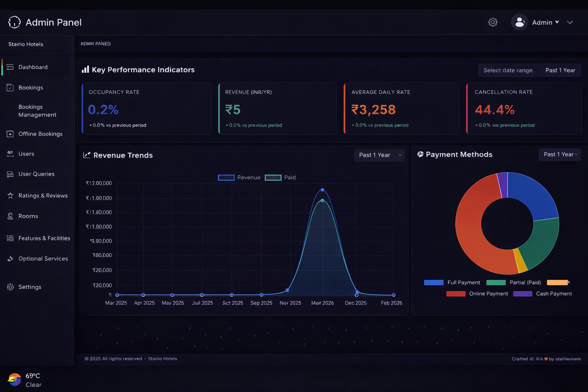Click the Optional Services lightning icon

point(10,258)
